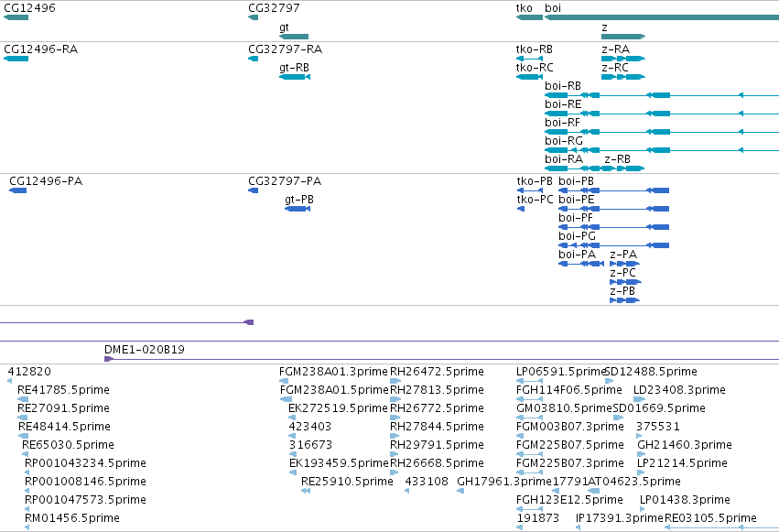Image resolution: width=779 pixels, height=532 pixels.
Task: Click the z-RA transcript
Action: coord(623,59)
